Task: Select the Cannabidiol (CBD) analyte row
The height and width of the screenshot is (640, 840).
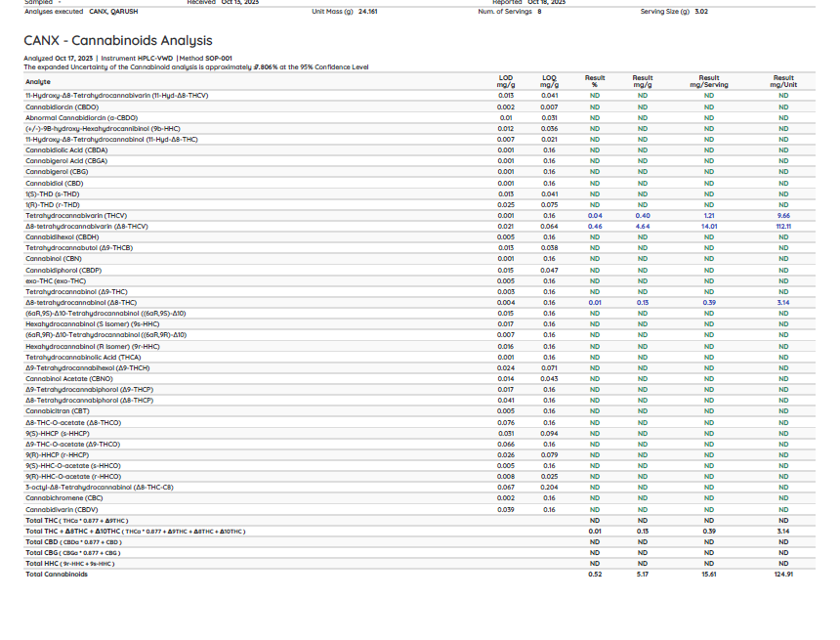Action: [54, 183]
